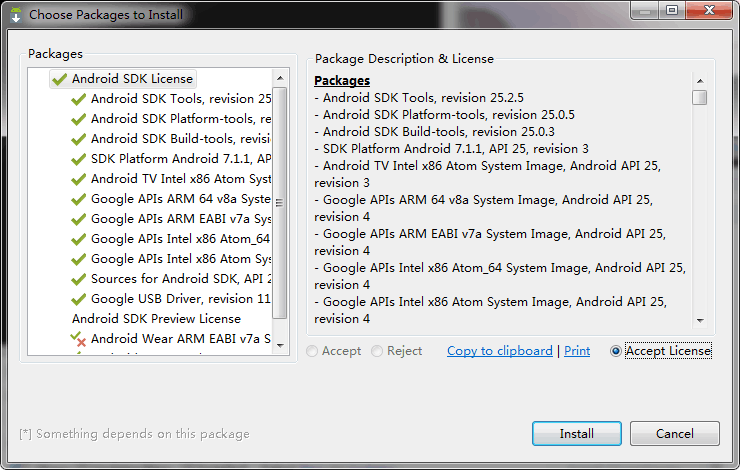Select SDK Platform Android 7.1.1 row

pos(171,159)
